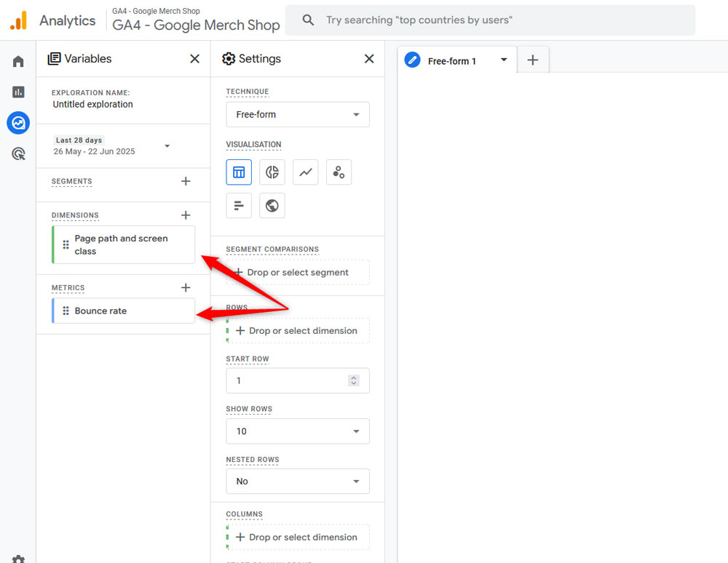Click the Google Analytics logo
728x563 pixels.
point(17,20)
